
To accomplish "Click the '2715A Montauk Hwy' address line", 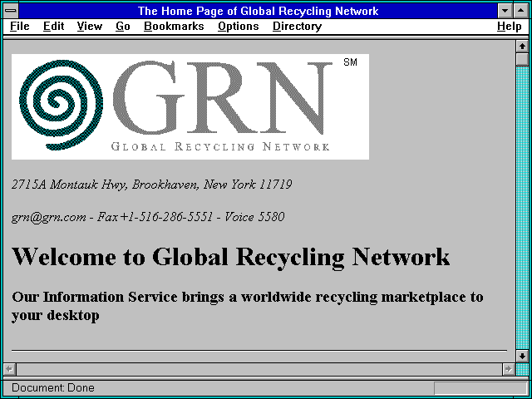I will pyautogui.click(x=151, y=185).
